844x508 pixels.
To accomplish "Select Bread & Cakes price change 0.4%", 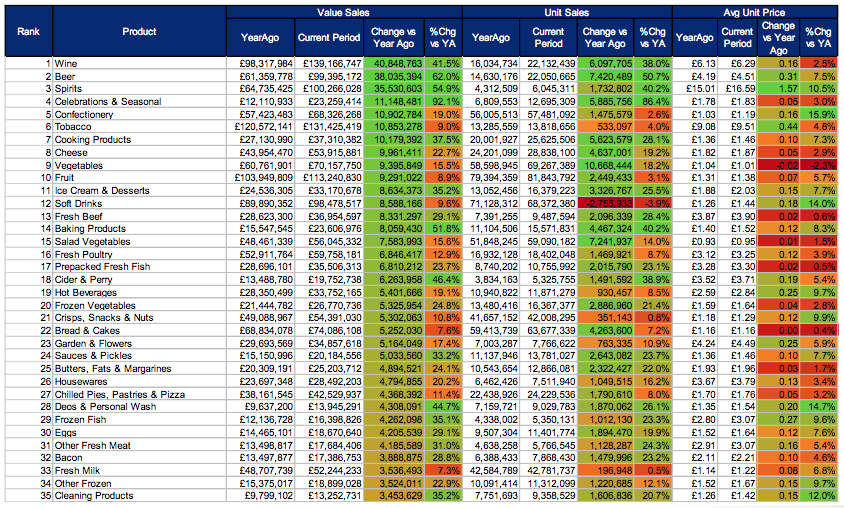I will point(819,331).
